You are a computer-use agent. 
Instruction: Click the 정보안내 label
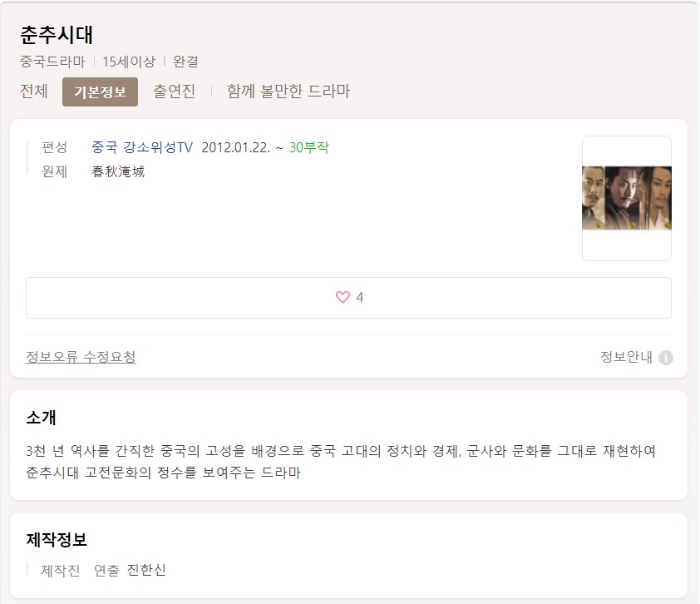click(626, 357)
